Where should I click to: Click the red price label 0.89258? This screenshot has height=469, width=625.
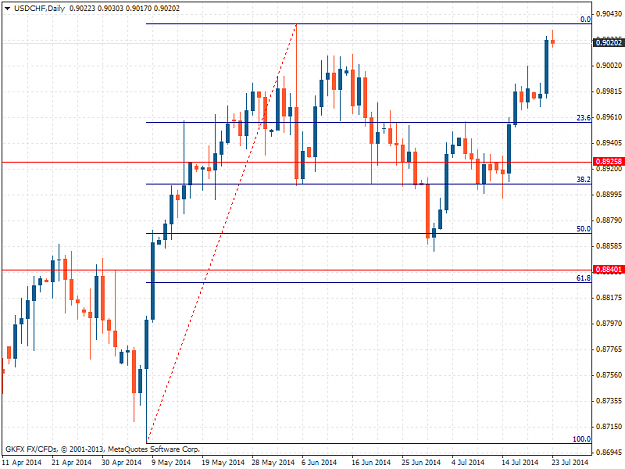(609, 161)
